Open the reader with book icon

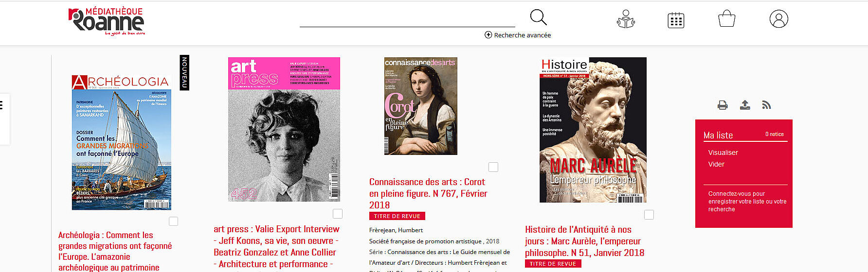click(x=626, y=19)
